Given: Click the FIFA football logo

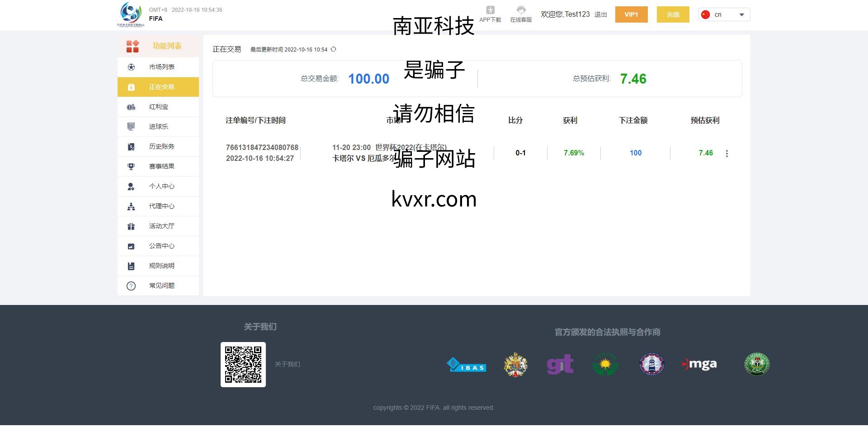Looking at the screenshot, I should 131,14.
